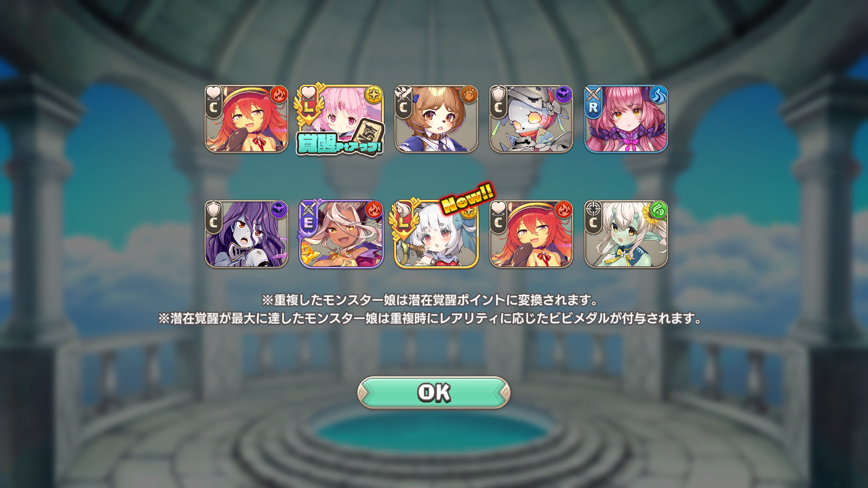The height and width of the screenshot is (488, 868).
Task: Click the R rarity crossed-swords badge
Action: coord(593,102)
